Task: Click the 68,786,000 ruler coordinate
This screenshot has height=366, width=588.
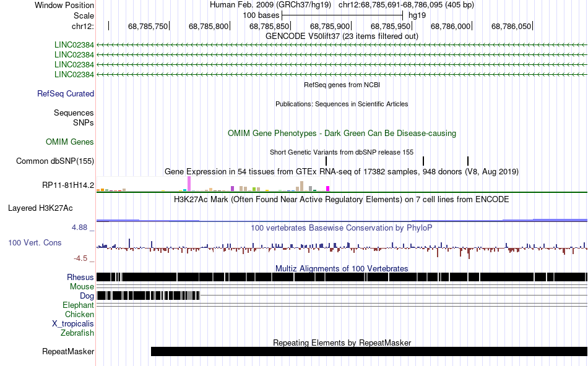Action: [451, 26]
